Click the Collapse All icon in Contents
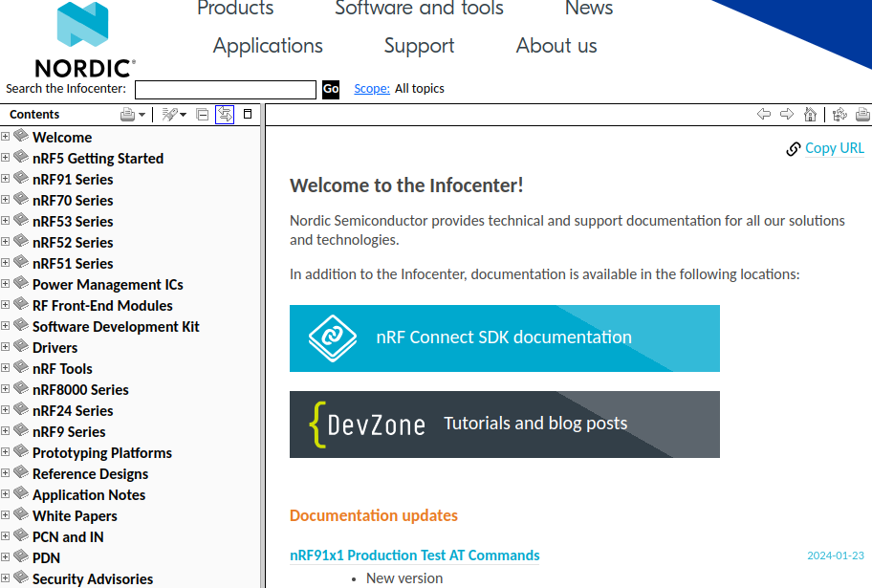 [x=202, y=115]
